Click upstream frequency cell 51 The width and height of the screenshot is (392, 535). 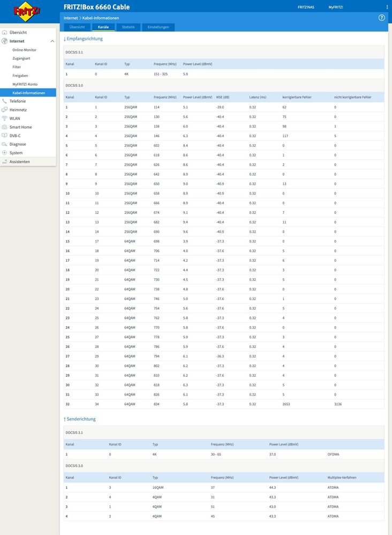coord(213,507)
